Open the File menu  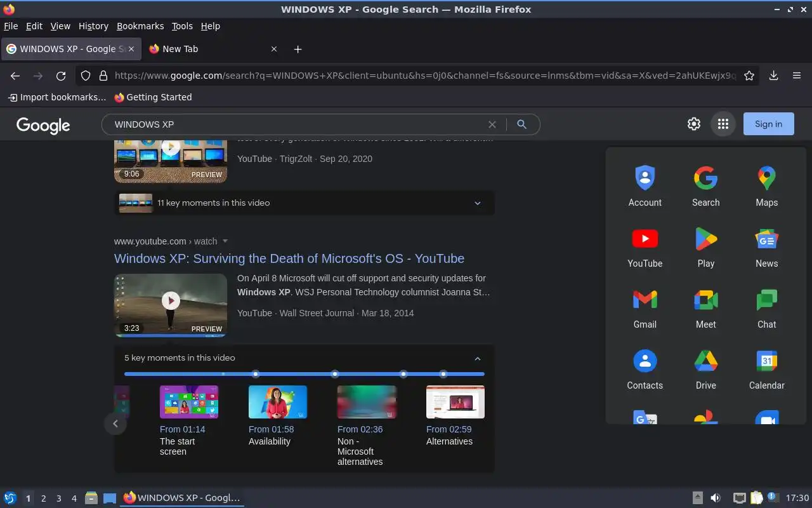click(11, 26)
